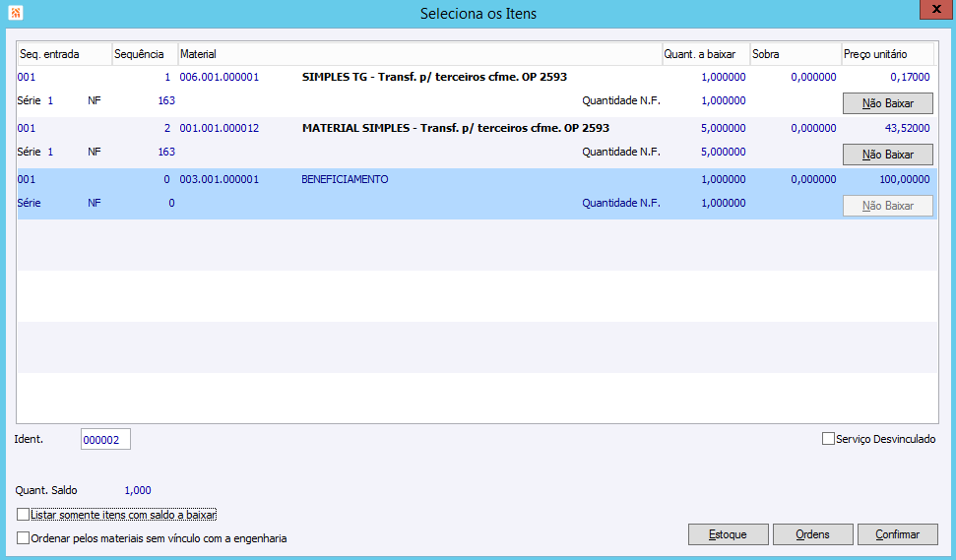The height and width of the screenshot is (560, 956).
Task: Click Quantidade N.F. value 5,000000
Action: (x=724, y=152)
